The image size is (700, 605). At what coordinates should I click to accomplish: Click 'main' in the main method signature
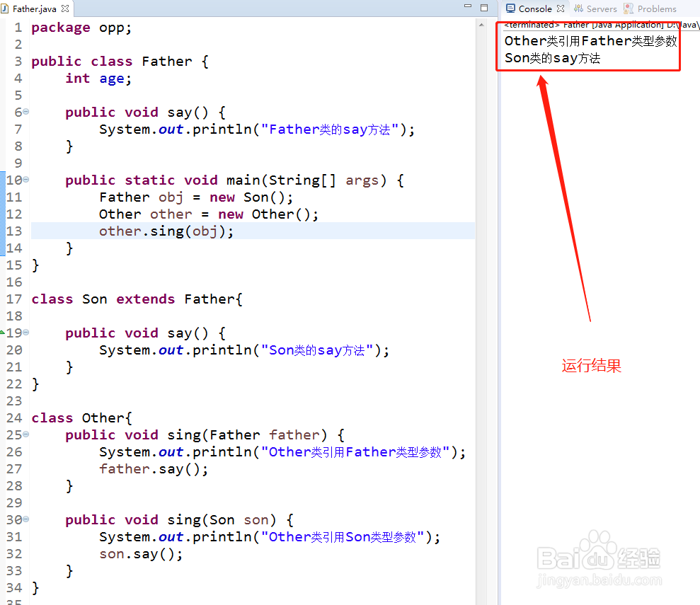tap(243, 180)
